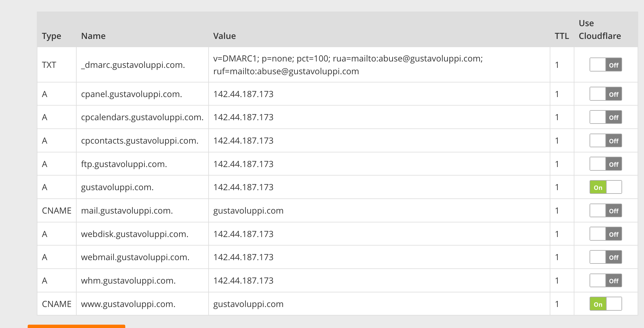Click the orange button below the table
The width and height of the screenshot is (644, 328).
76,326
